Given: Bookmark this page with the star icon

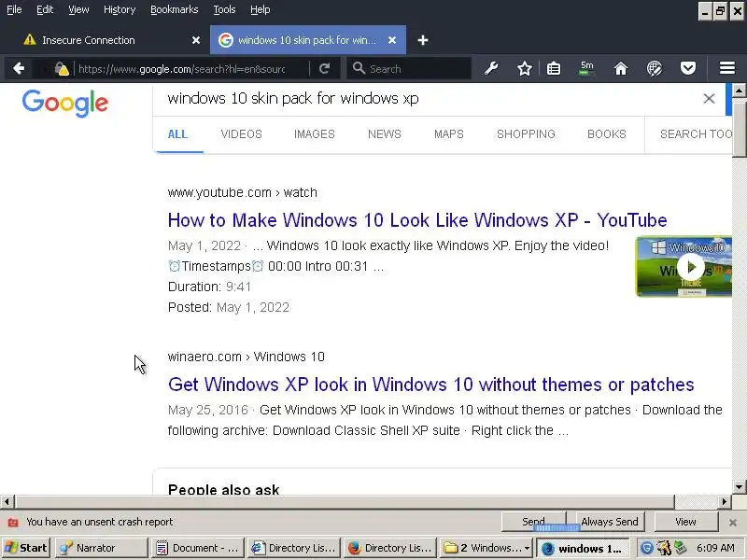Looking at the screenshot, I should (x=525, y=68).
